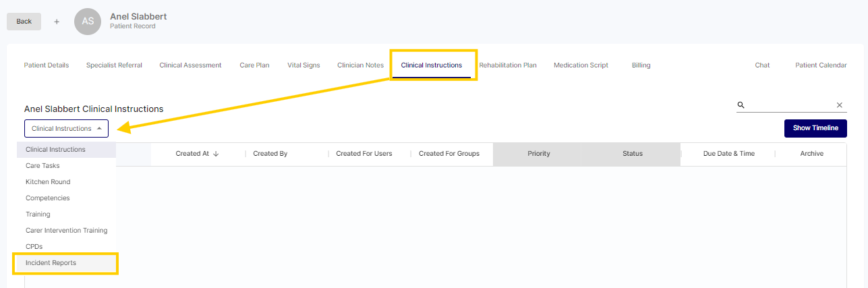This screenshot has width=868, height=288.
Task: Open the Medication Script tab
Action: [581, 65]
